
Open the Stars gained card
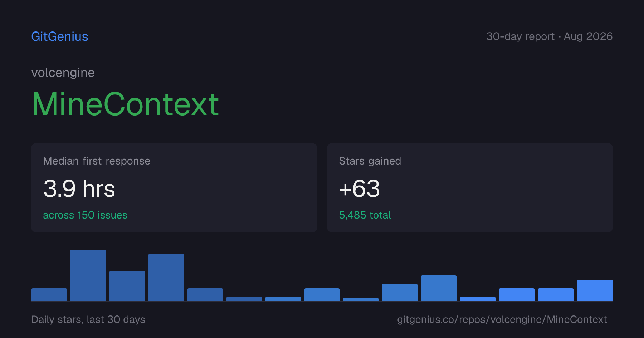click(470, 188)
